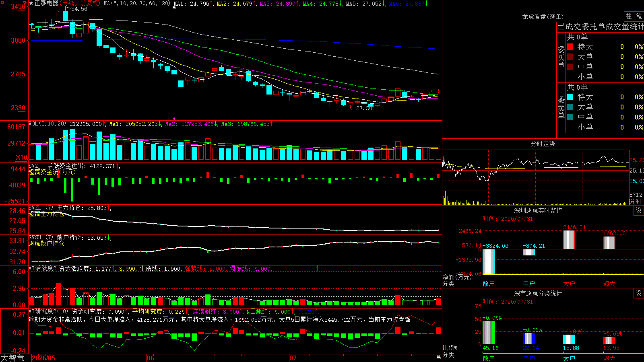Select the red 特大 buy-order swatch
The height and width of the screenshot is (362, 644).
pos(570,47)
